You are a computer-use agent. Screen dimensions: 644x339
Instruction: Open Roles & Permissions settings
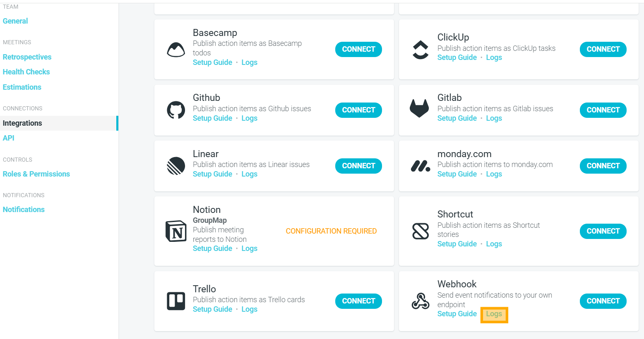point(36,174)
